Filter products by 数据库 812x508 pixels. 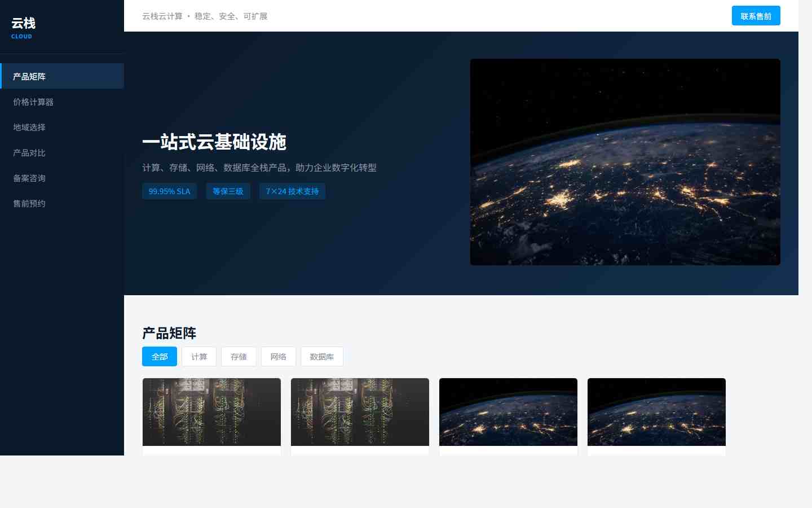(321, 357)
